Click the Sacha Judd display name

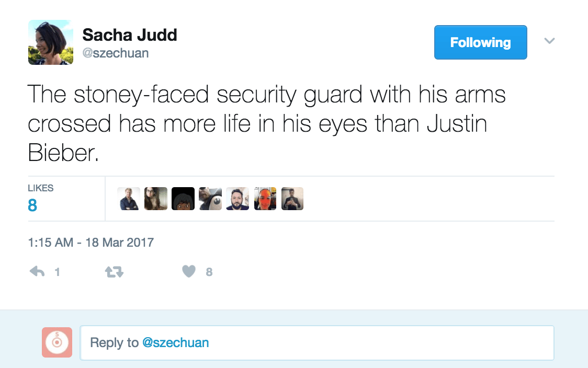pyautogui.click(x=130, y=35)
